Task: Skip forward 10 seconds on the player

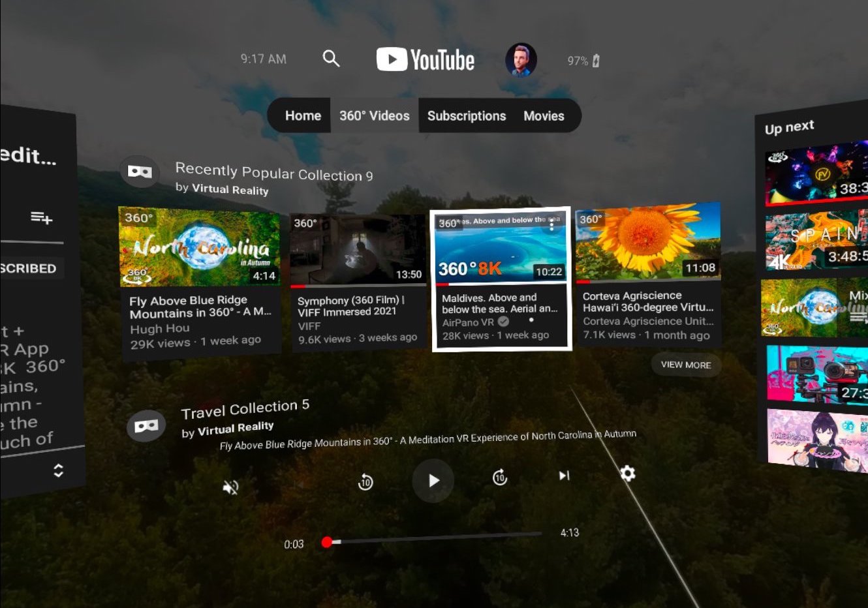Action: coord(499,478)
